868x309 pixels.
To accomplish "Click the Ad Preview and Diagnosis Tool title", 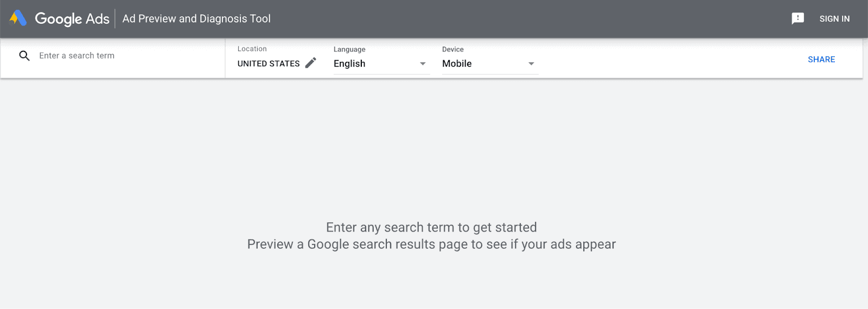I will coord(196,18).
